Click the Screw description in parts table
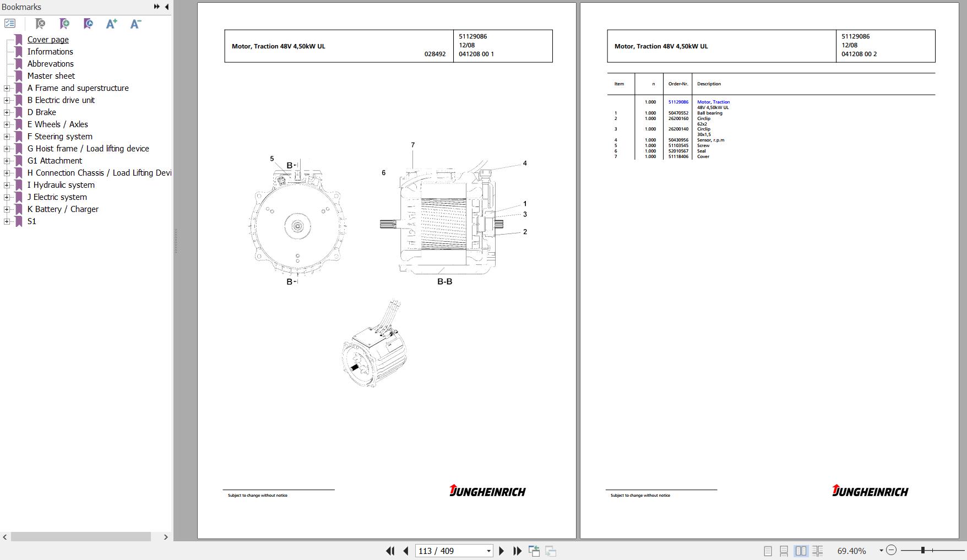Viewport: 967px width, 560px height. pos(703,145)
